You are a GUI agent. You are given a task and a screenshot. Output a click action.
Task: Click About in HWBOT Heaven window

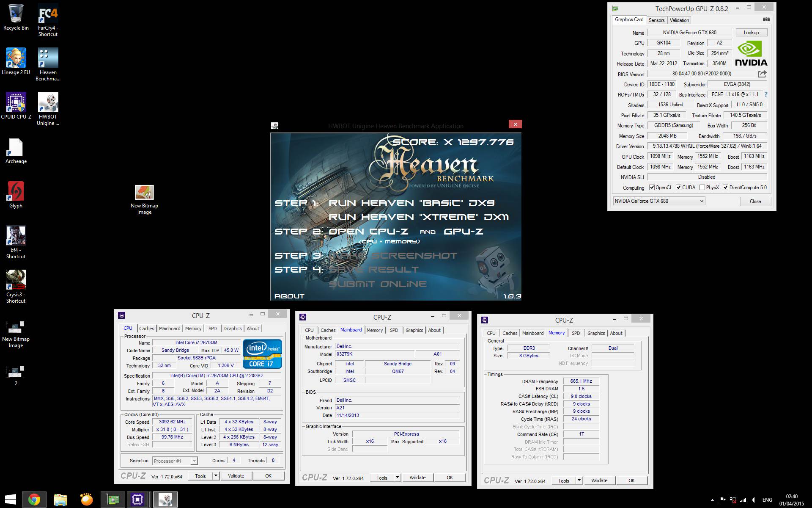click(289, 296)
